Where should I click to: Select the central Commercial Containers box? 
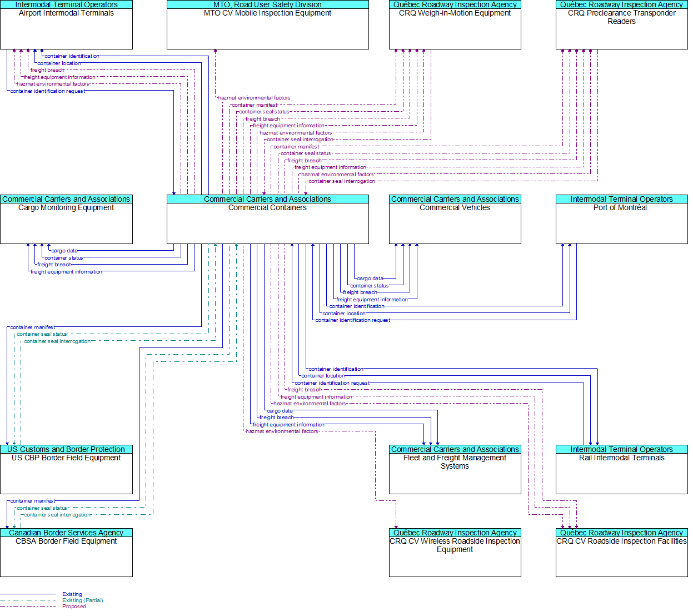(x=267, y=222)
